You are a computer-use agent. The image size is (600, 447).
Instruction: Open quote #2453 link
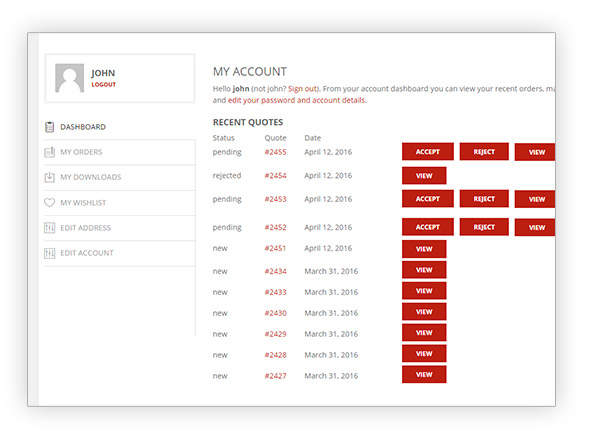(x=276, y=199)
